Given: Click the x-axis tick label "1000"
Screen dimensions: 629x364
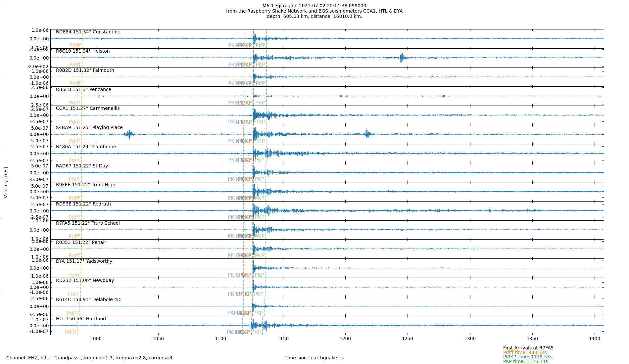Looking at the screenshot, I should (96, 339).
